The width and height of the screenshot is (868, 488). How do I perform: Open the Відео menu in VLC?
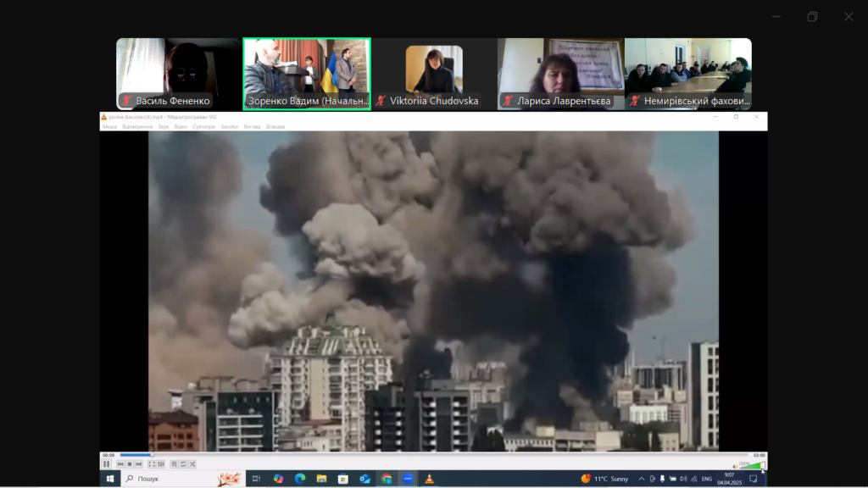(x=181, y=126)
